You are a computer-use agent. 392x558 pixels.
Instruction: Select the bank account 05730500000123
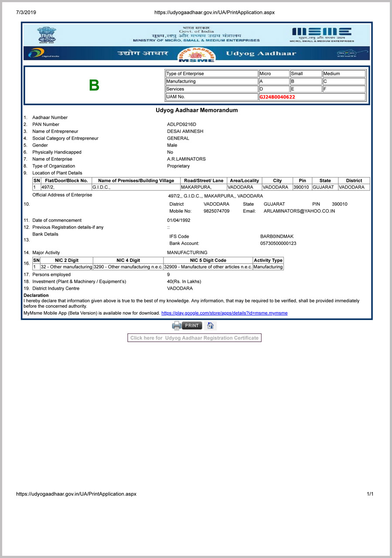(278, 243)
